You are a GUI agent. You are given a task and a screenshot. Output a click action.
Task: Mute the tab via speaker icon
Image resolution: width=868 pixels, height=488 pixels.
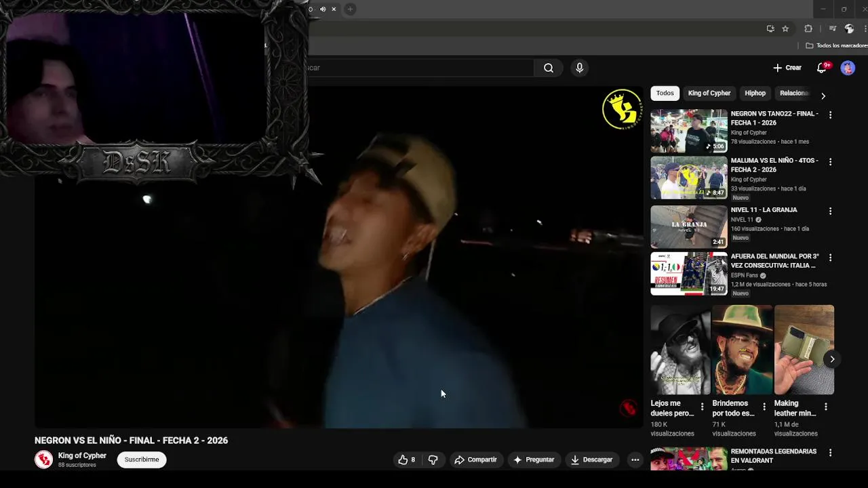tap(323, 9)
